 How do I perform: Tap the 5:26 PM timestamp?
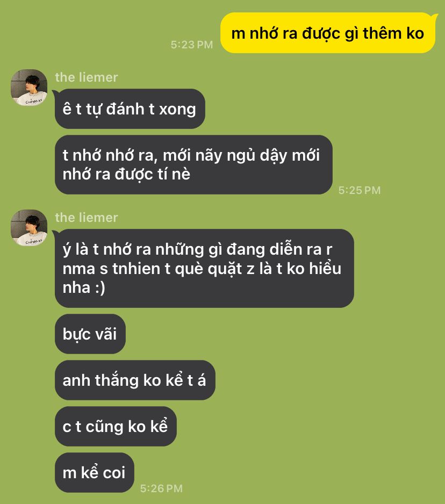(161, 488)
